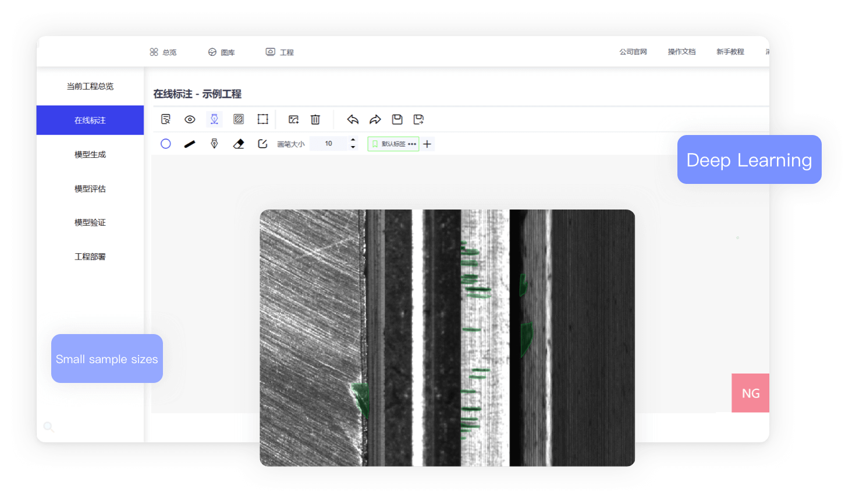845x504 pixels.
Task: Add a new label with the plus button
Action: (x=427, y=144)
